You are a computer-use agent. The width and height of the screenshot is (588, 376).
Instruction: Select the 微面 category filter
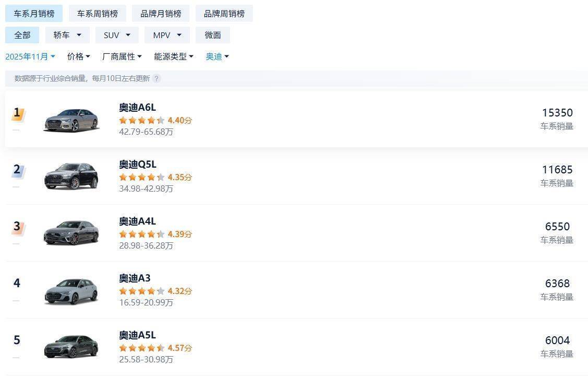click(x=213, y=35)
